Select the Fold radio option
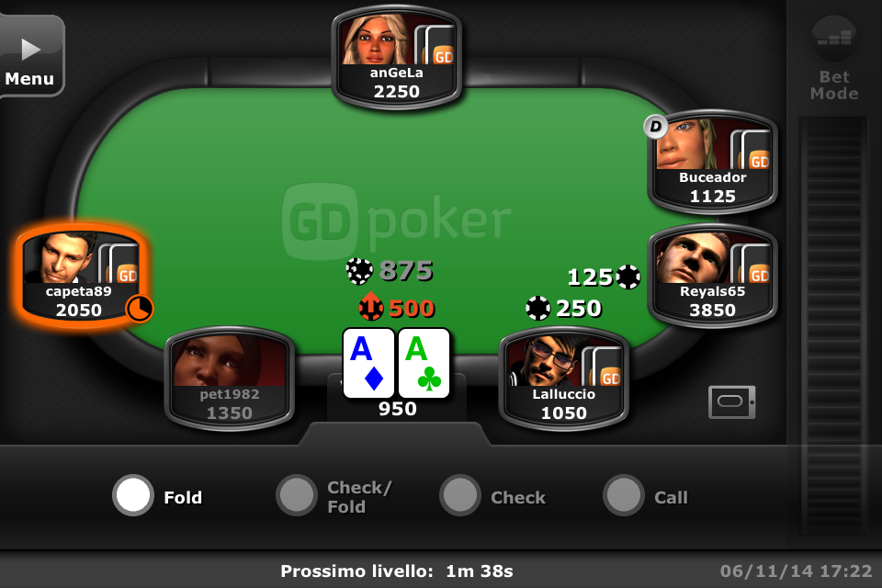This screenshot has width=882, height=588. (x=133, y=496)
